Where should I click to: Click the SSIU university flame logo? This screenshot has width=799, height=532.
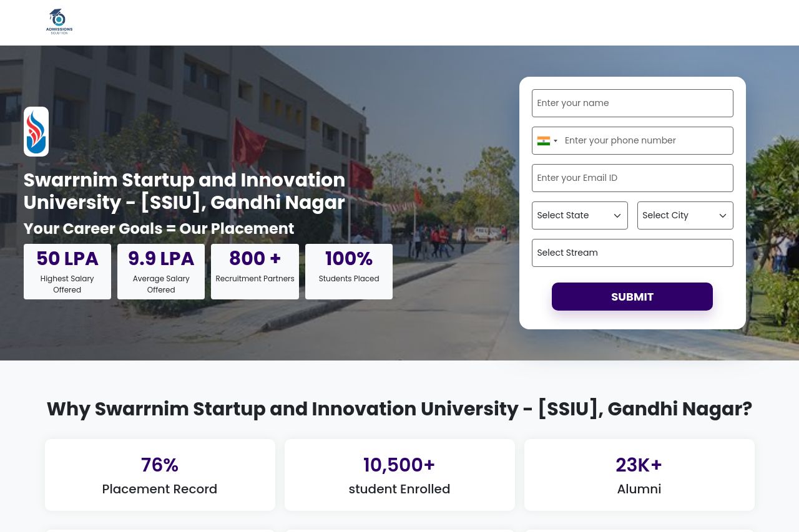point(36,132)
